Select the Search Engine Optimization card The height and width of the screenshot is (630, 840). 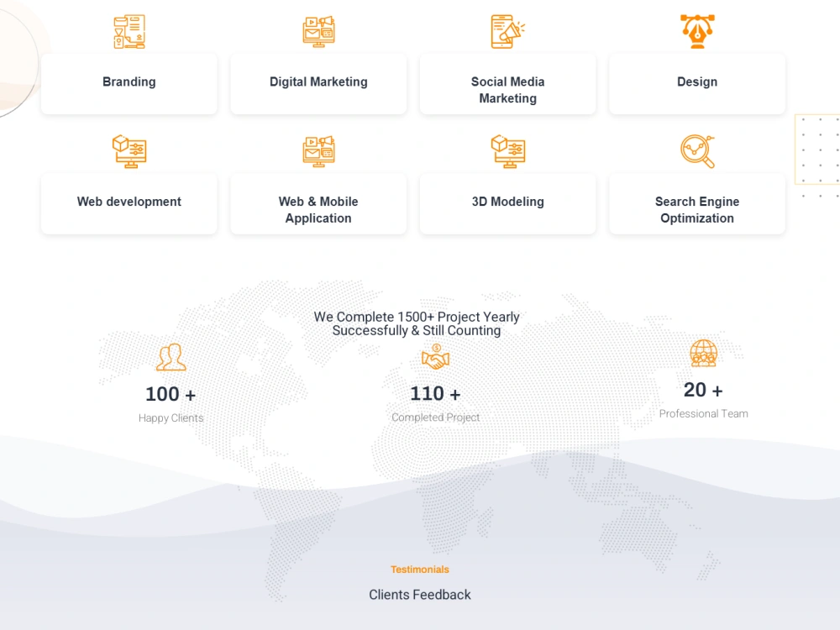click(x=697, y=203)
